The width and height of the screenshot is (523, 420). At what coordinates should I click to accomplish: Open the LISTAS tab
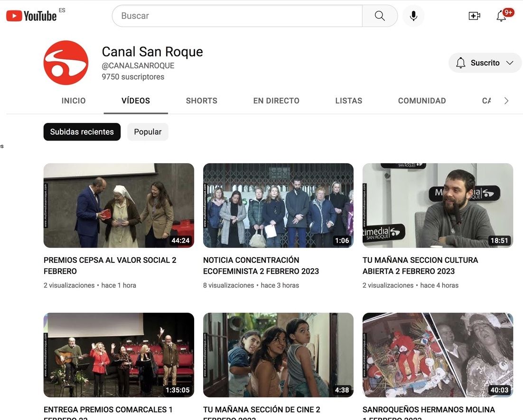[x=349, y=101]
